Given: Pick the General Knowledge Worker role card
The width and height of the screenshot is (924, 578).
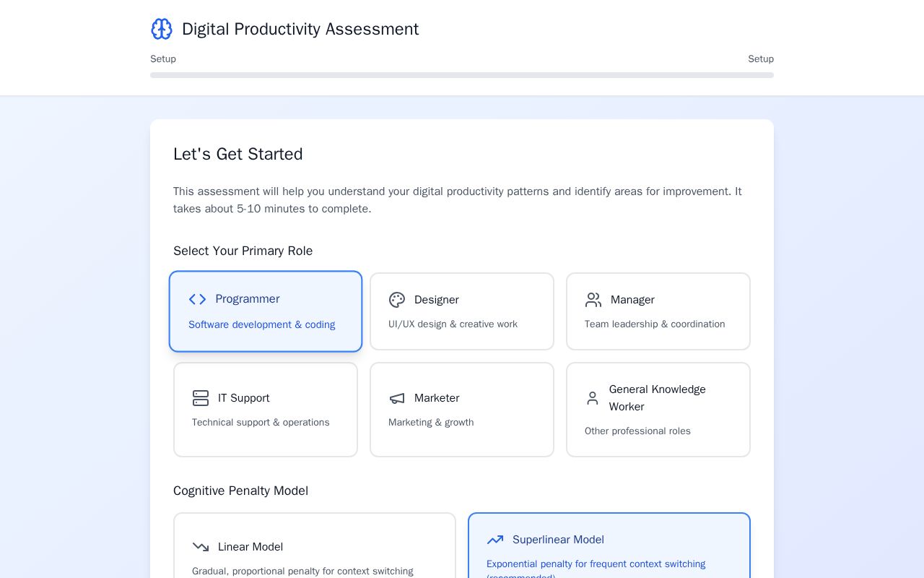Looking at the screenshot, I should point(658,410).
